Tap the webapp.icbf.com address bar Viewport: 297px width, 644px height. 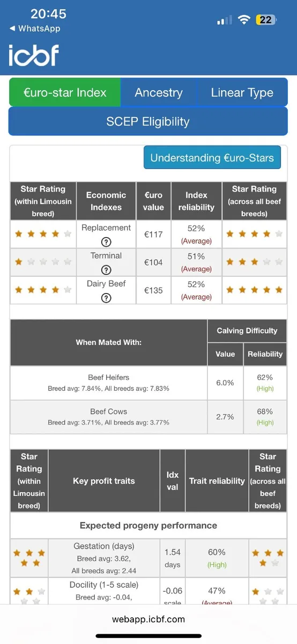[148, 619]
